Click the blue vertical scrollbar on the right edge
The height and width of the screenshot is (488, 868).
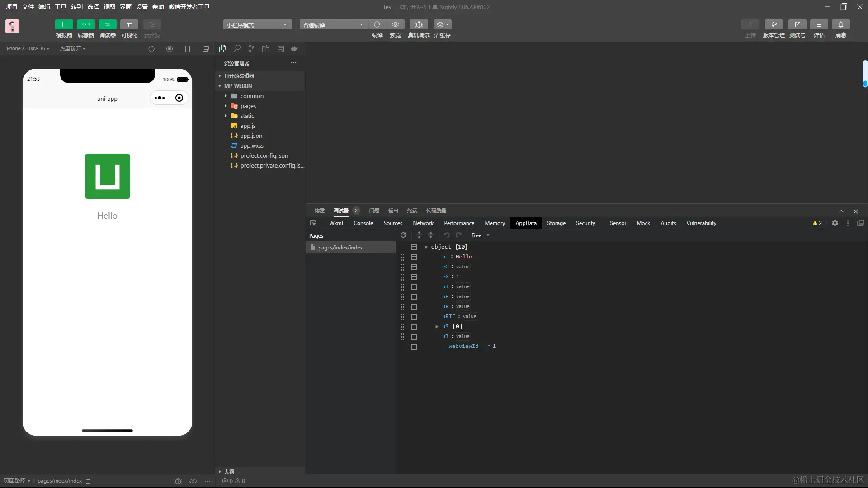coord(864,73)
